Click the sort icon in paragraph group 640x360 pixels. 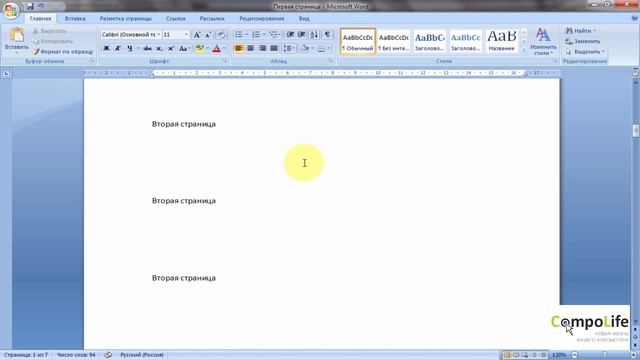coord(314,35)
